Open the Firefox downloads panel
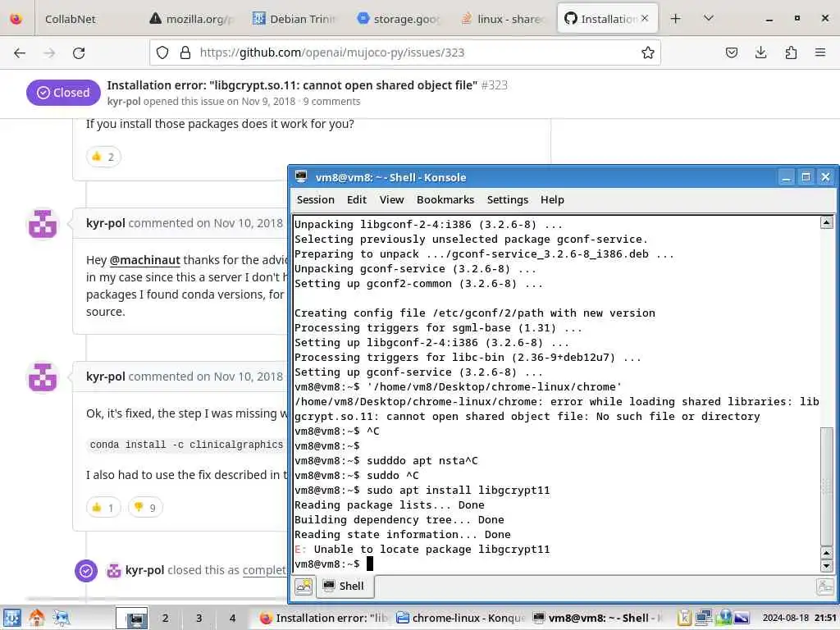 (x=760, y=52)
